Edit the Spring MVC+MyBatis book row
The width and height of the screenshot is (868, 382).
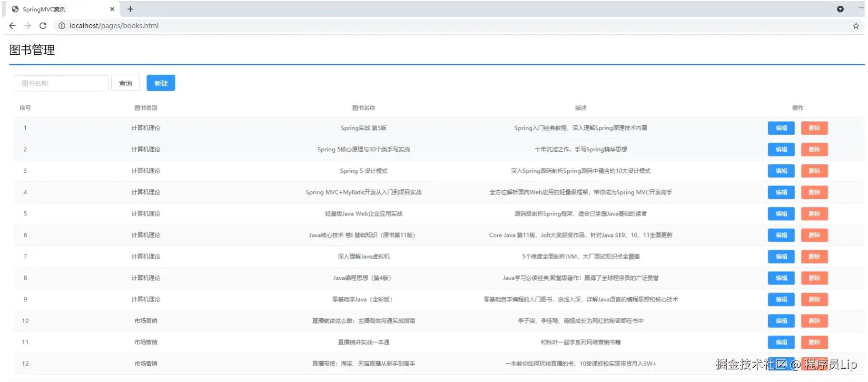point(781,192)
